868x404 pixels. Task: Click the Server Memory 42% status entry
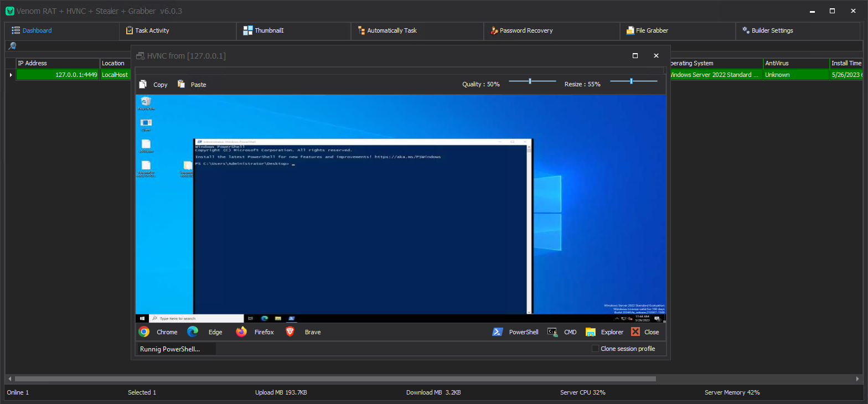[732, 392]
